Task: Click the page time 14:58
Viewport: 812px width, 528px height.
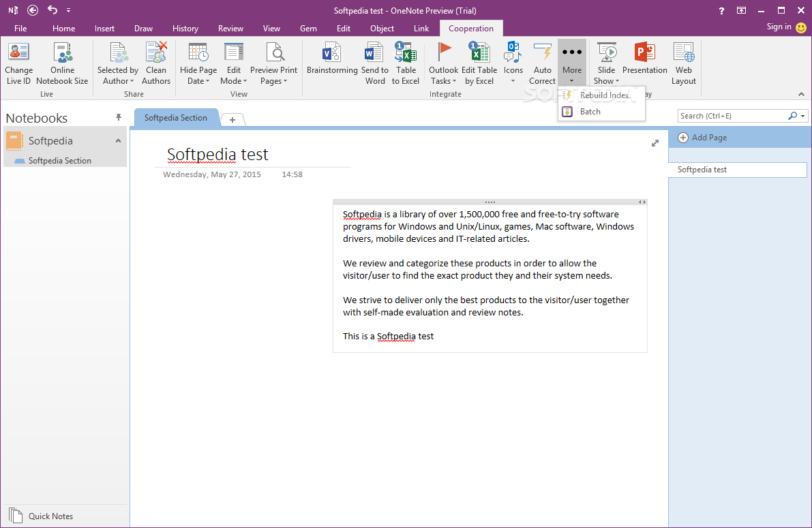Action: pyautogui.click(x=292, y=174)
